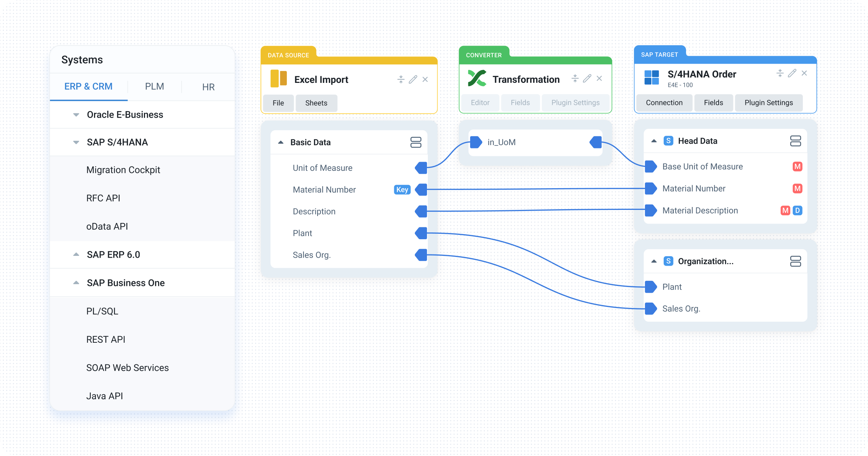
Task: Switch to the HR tab
Action: click(208, 86)
